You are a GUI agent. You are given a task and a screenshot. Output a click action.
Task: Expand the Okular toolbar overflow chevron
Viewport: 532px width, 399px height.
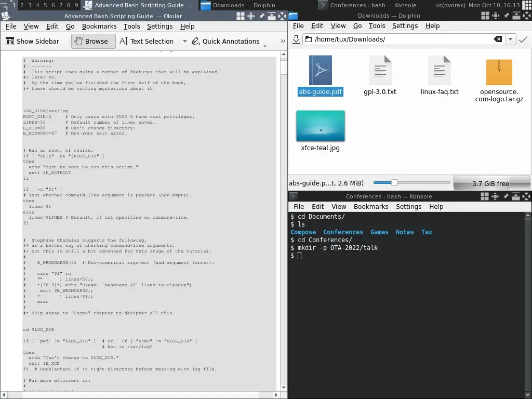coord(283,41)
